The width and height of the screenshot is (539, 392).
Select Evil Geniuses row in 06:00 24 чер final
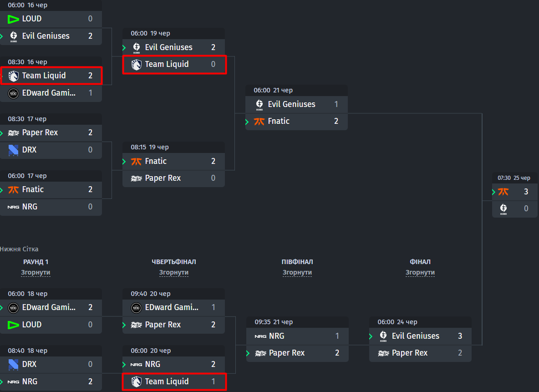(420, 336)
